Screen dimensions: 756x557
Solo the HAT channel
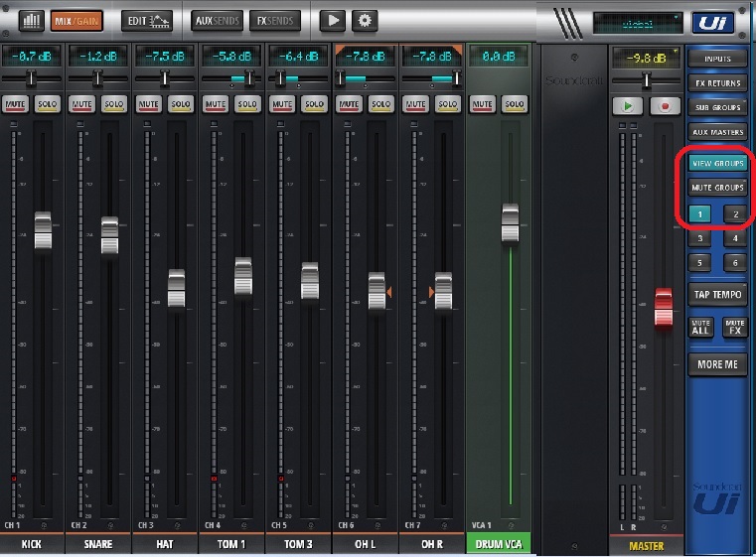(x=181, y=104)
